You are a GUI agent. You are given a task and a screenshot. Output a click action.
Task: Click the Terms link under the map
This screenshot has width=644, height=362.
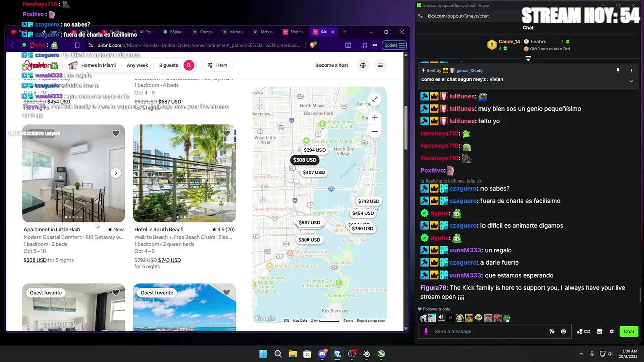coord(348,321)
